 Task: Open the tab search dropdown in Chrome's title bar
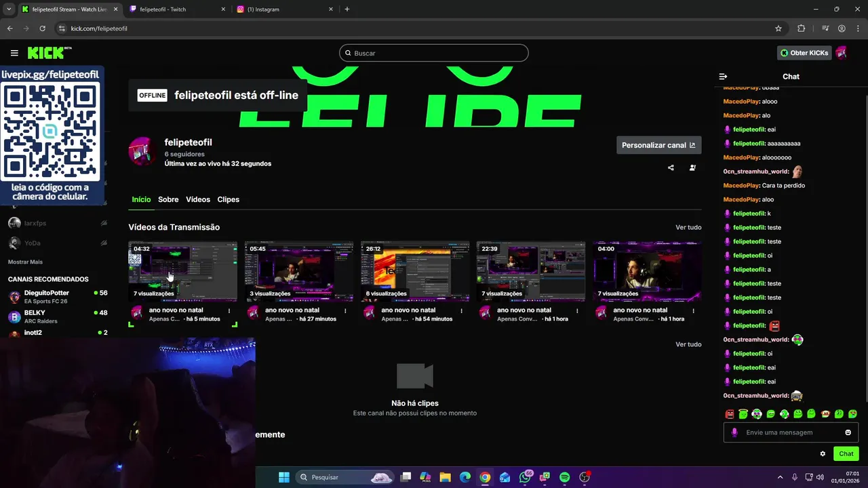pyautogui.click(x=9, y=9)
